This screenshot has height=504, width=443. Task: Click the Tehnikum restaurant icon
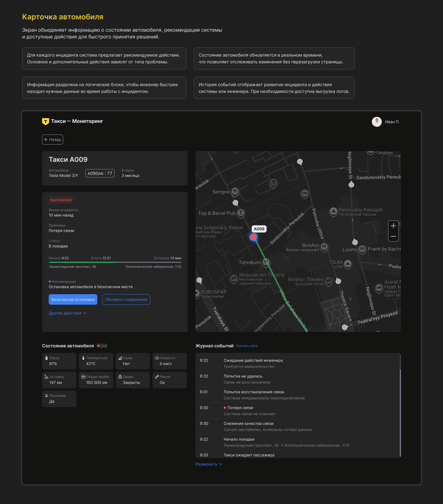pos(266,262)
